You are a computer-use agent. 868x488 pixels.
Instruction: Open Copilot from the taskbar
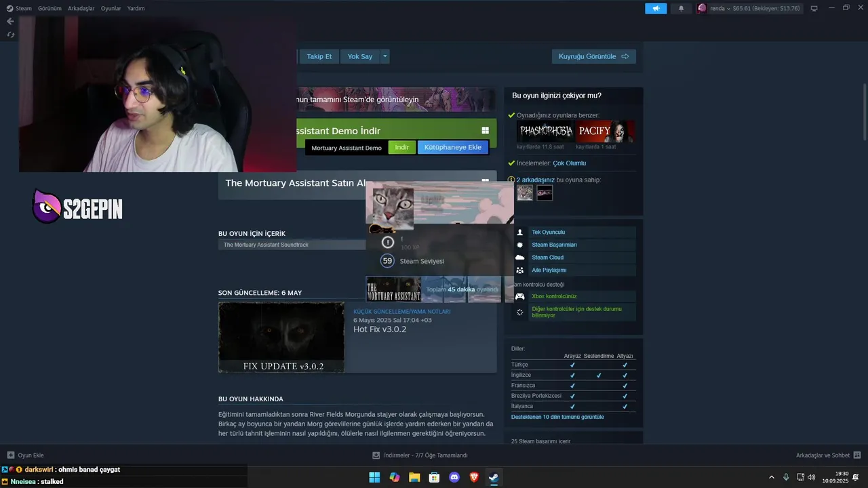point(395,477)
